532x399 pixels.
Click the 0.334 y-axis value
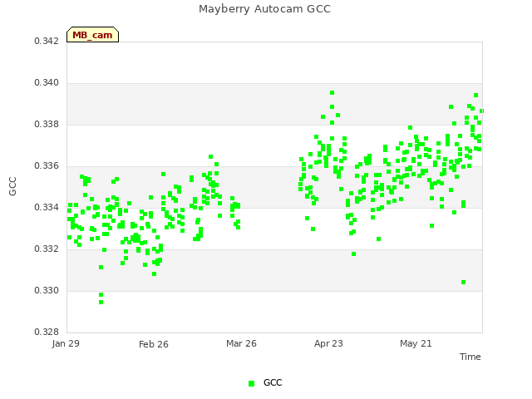point(47,207)
